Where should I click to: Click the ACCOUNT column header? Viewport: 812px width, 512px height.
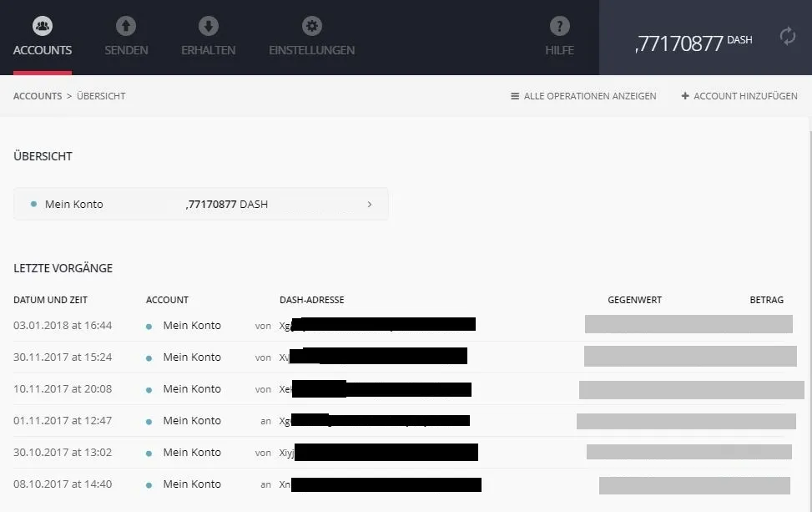[167, 300]
